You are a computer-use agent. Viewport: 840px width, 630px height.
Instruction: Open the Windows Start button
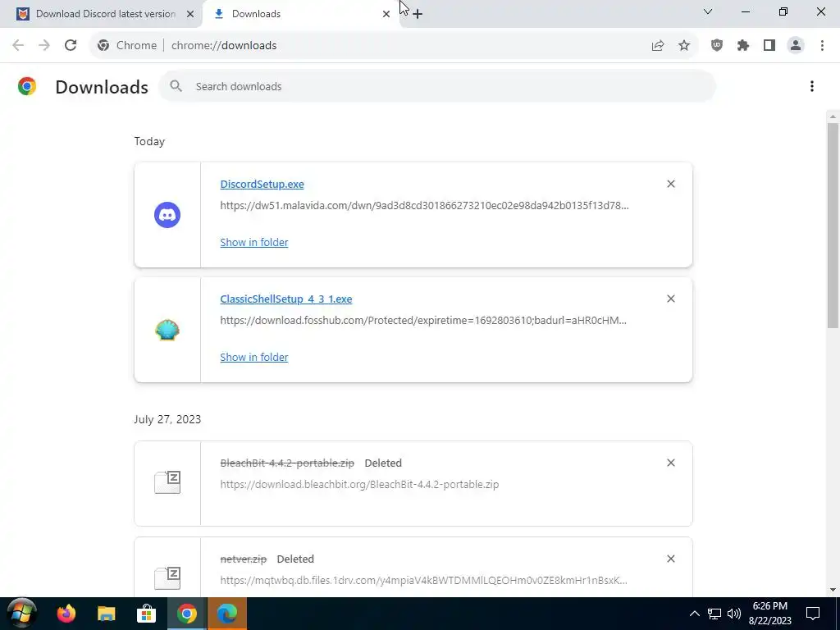click(x=21, y=614)
